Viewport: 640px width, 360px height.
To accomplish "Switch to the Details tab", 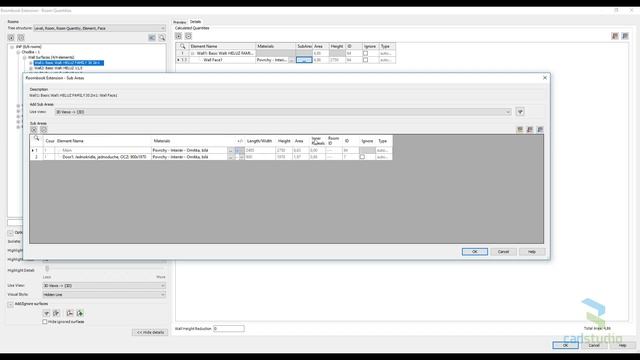I will click(x=196, y=22).
